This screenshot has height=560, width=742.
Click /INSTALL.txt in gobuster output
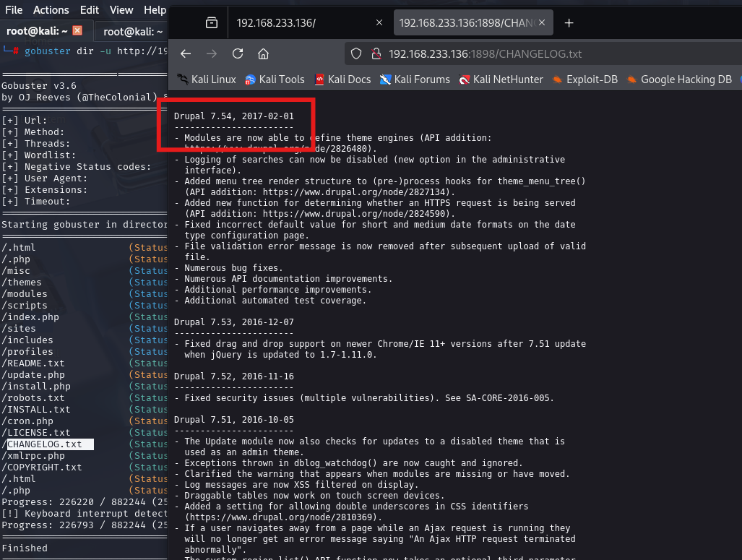[x=36, y=410]
